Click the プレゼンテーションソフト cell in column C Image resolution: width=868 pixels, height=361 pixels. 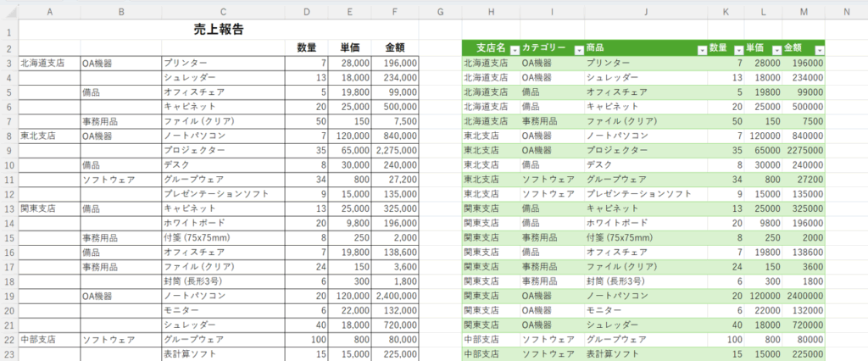tap(222, 193)
